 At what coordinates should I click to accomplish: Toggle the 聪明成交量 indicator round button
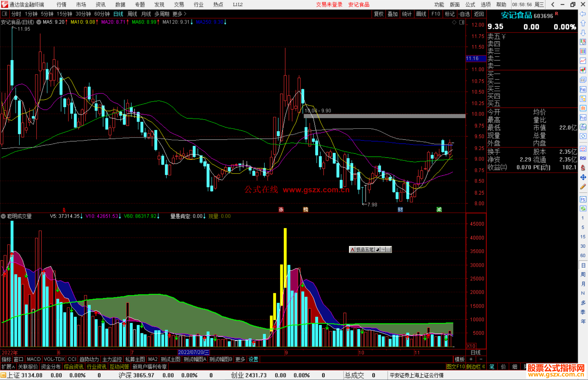3,216
